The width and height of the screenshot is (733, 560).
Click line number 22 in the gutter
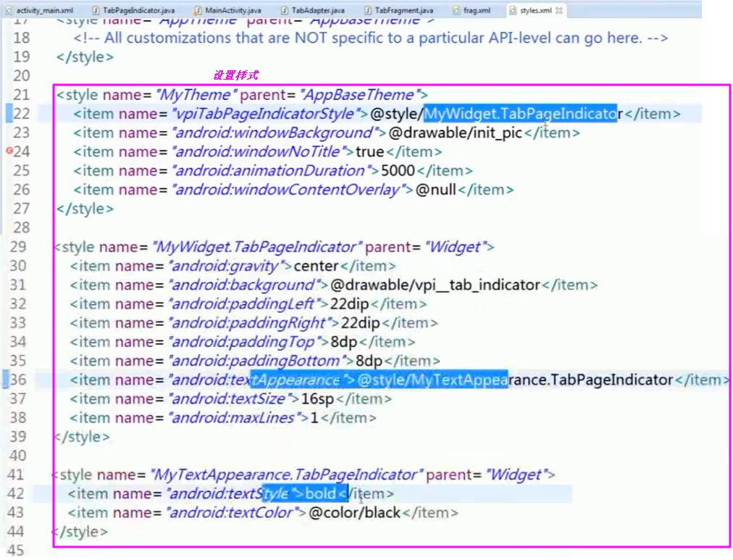click(22, 113)
